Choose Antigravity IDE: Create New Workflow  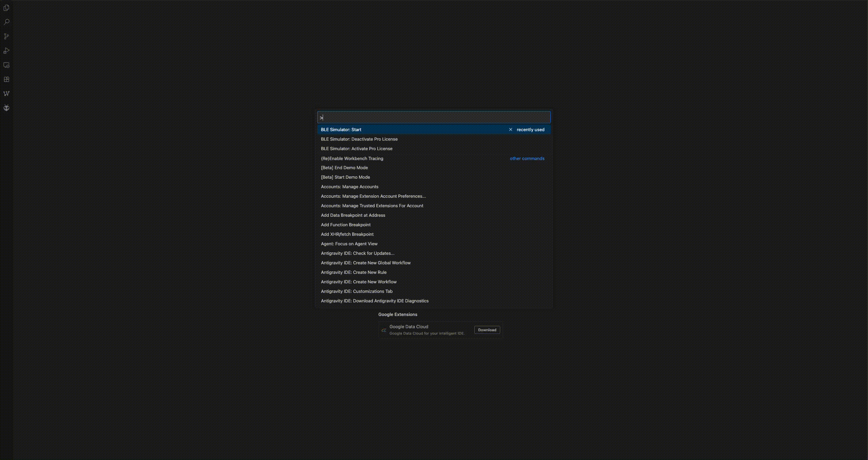pyautogui.click(x=434, y=282)
